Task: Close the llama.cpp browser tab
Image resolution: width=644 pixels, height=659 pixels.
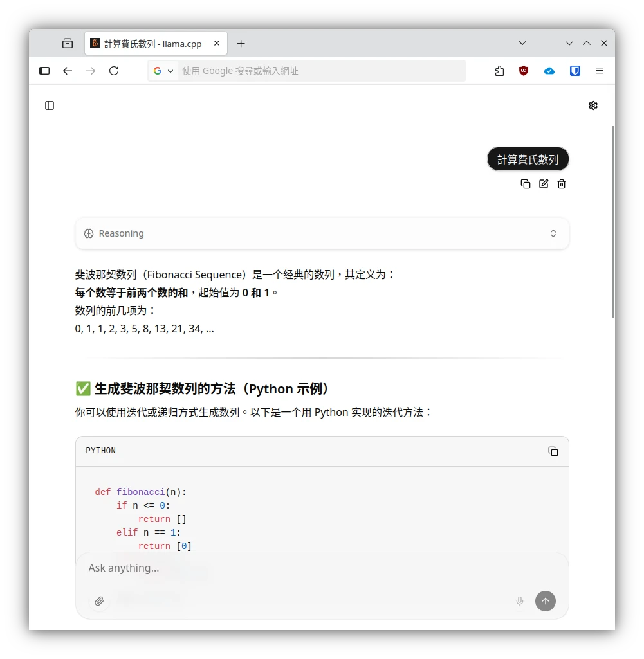Action: (x=217, y=43)
